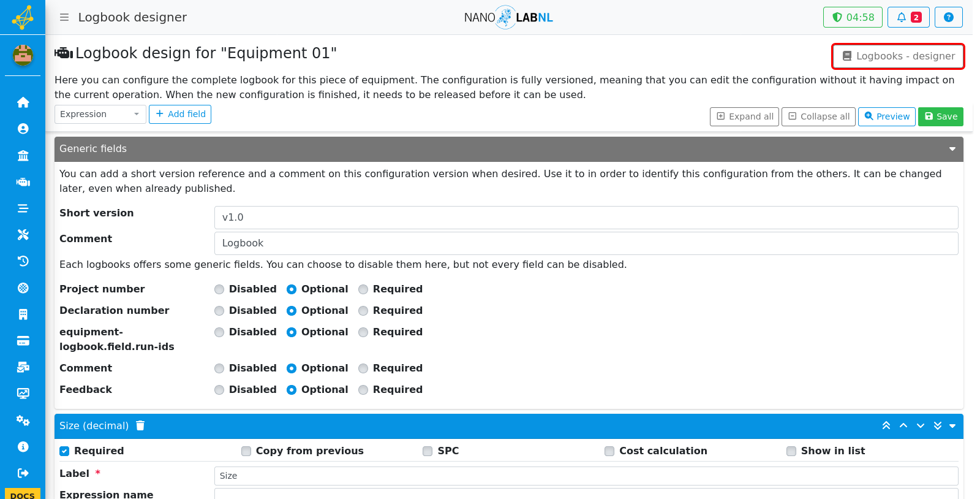Move Size field down one position
Screen dimensions: 980x499
(x=921, y=426)
